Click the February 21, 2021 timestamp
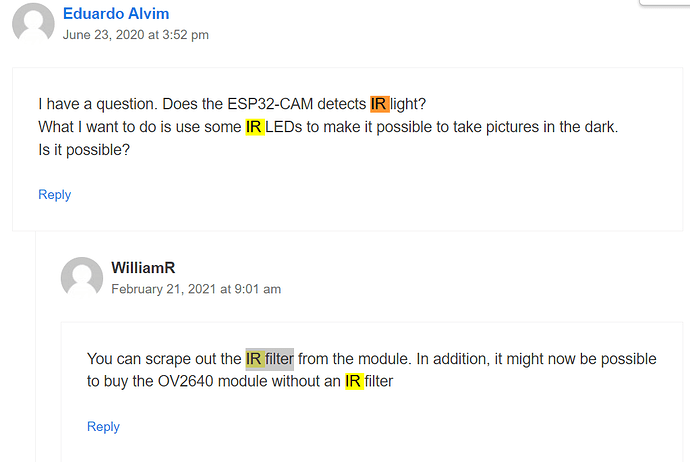 (x=196, y=289)
